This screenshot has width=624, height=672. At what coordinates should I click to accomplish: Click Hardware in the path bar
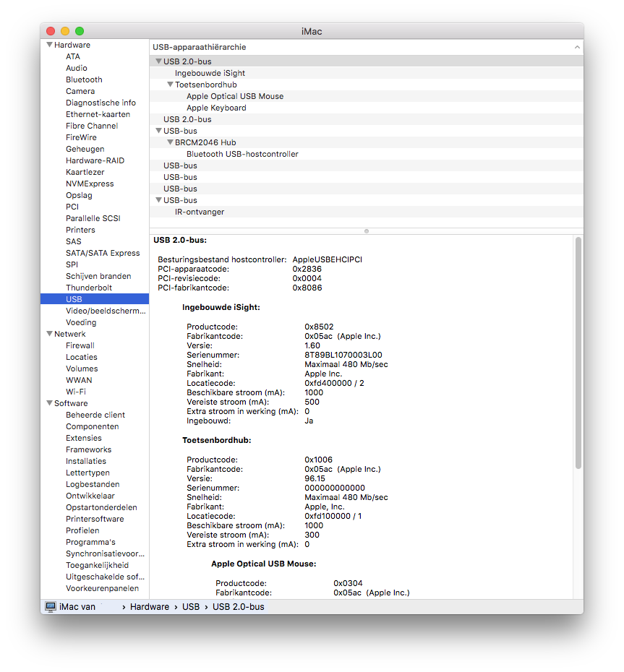(149, 607)
